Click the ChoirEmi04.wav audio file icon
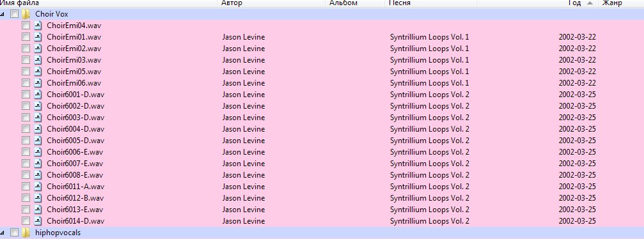The width and height of the screenshot is (644, 239). [x=38, y=26]
